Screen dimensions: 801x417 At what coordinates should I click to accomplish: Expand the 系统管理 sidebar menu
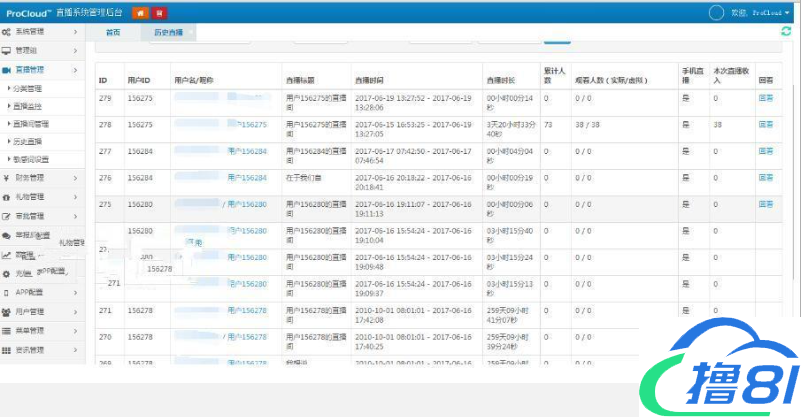pyautogui.click(x=40, y=33)
